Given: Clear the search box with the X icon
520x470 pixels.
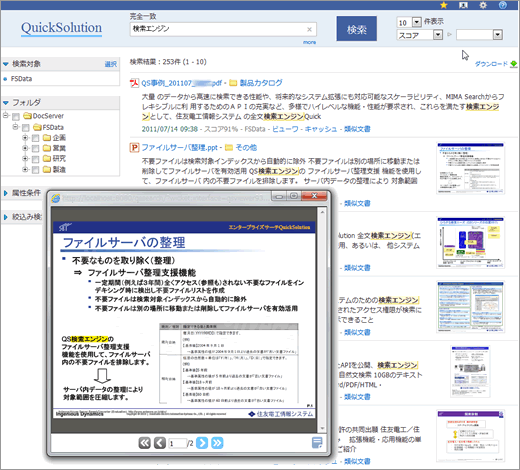Looking at the screenshot, I should [x=309, y=29].
